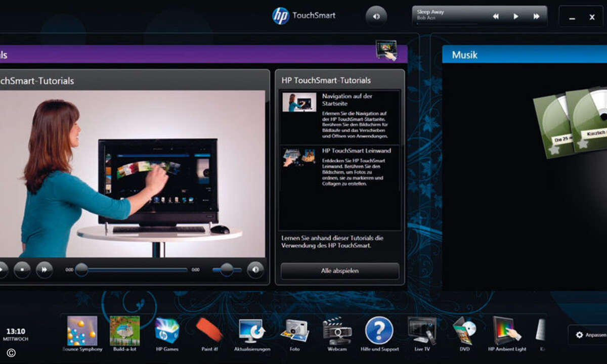
Task: Click the Musik window title bar
Action: [525, 55]
